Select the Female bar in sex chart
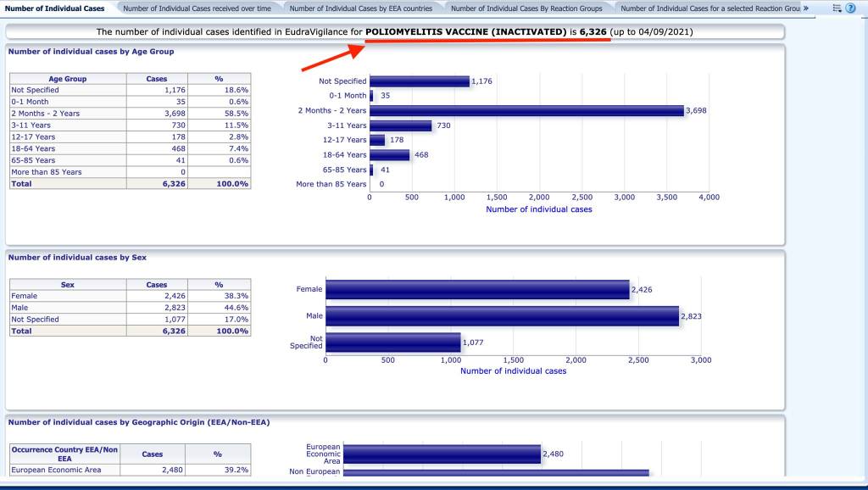The width and height of the screenshot is (868, 490). (x=477, y=290)
